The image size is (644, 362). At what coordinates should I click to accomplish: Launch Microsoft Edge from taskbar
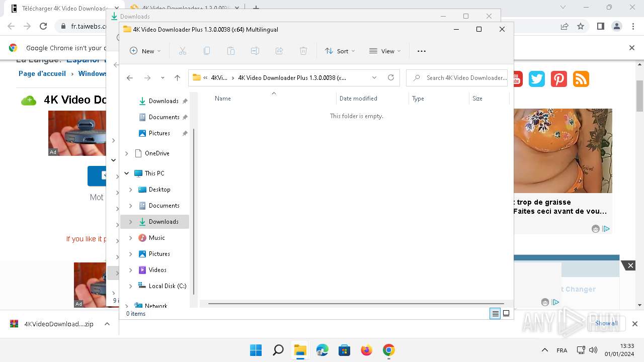323,350
